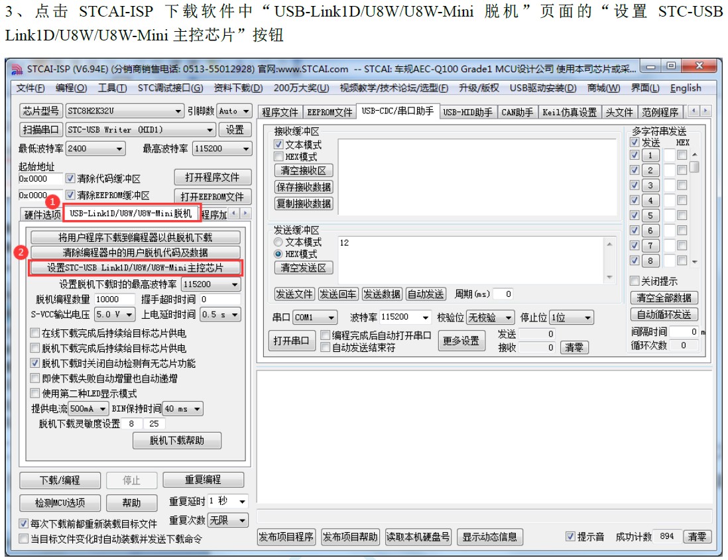Viewport: 728px width, 560px height.
Task: Click the tab strip left scroll arrow at top right
Action: pos(694,111)
